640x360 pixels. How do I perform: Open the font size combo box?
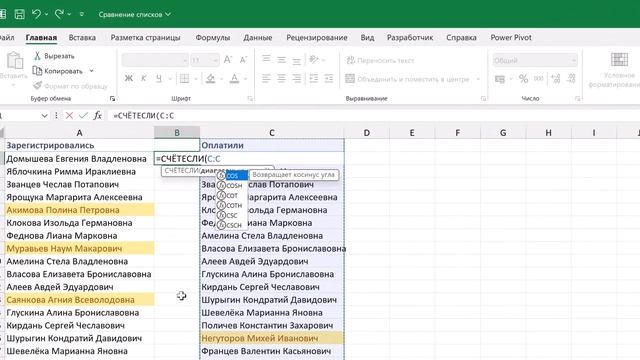click(204, 60)
